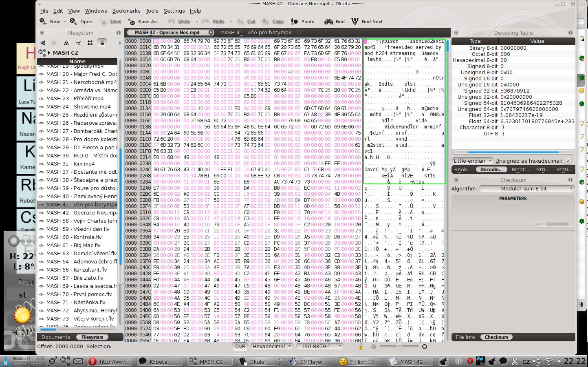The height and width of the screenshot is (367, 588).
Task: Click the zoom-in icon right of slider
Action: tap(425, 347)
